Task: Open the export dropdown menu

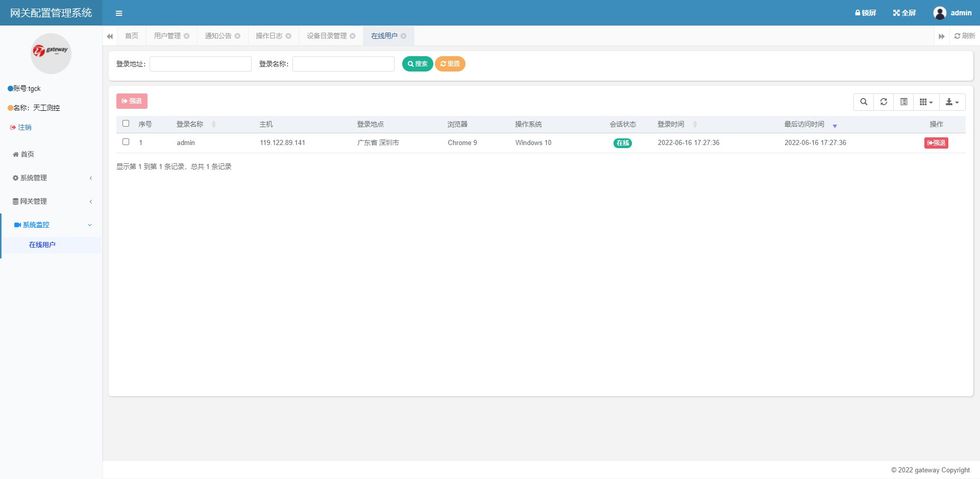Action: (x=952, y=102)
